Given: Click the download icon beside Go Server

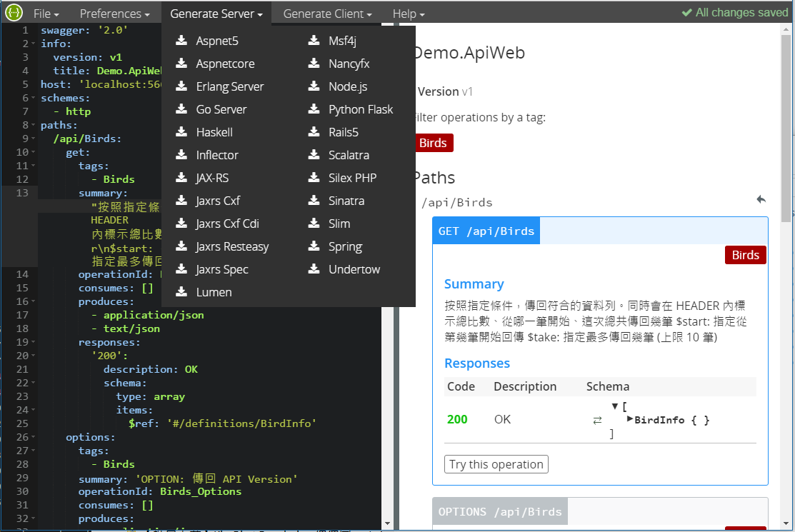Looking at the screenshot, I should (181, 109).
